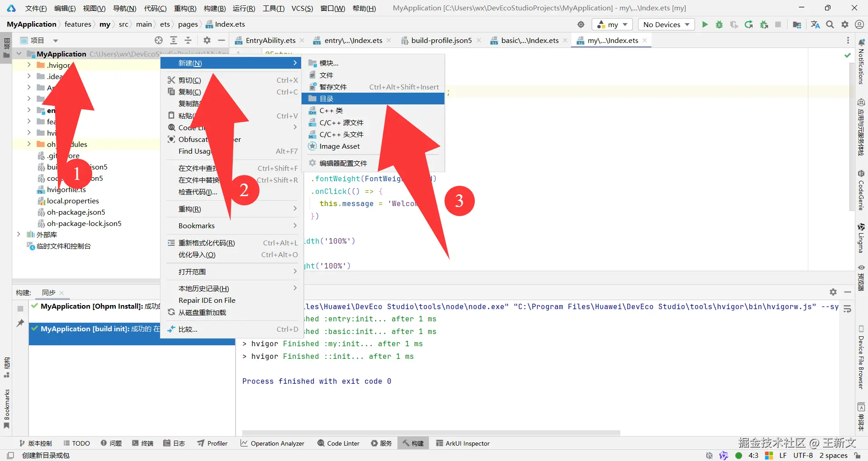This screenshot has height=461, width=868.
Task: Collapse the MyApplication root node
Action: pyautogui.click(x=19, y=54)
